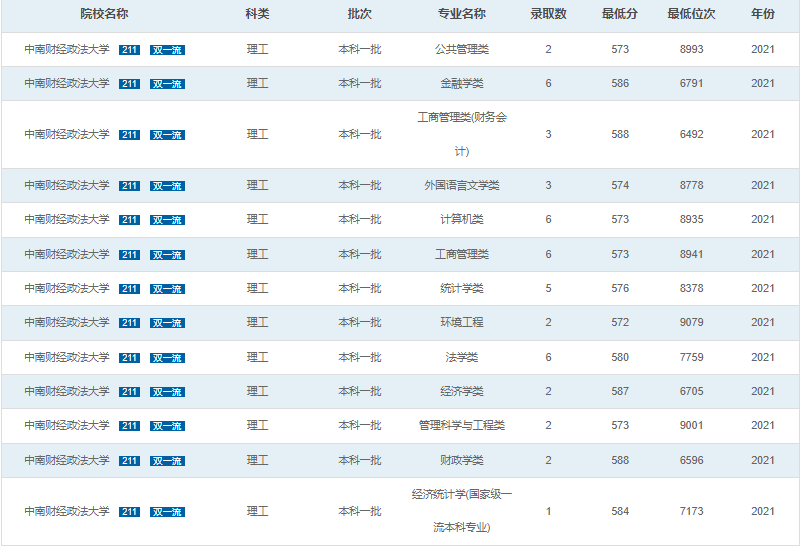Image resolution: width=802 pixels, height=547 pixels.
Task: Open 中南财经政法大学 in 金融学类 row
Action: click(x=67, y=83)
